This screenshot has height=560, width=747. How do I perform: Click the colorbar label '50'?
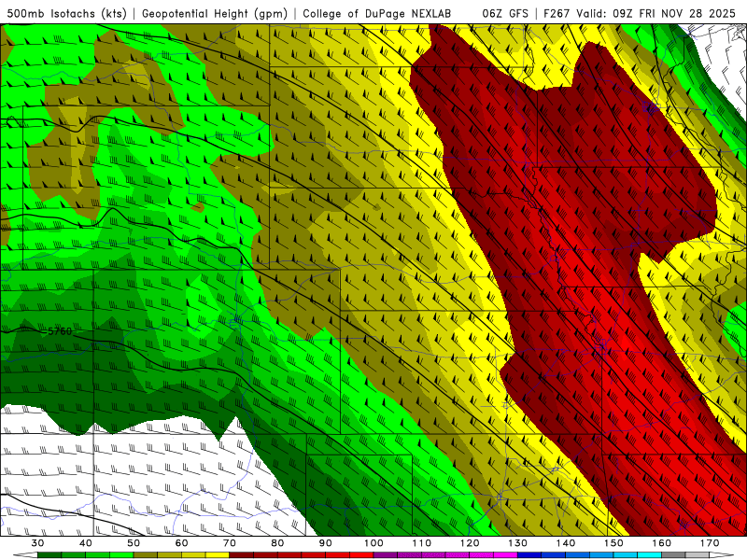coord(134,543)
